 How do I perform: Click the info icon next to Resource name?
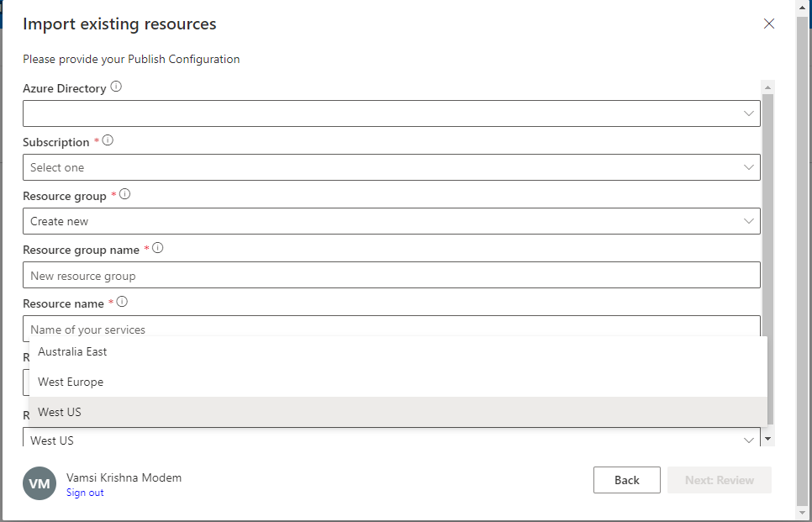coord(122,302)
